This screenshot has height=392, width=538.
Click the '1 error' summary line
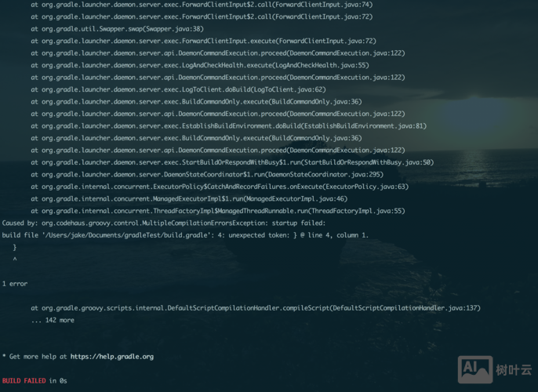(15, 284)
